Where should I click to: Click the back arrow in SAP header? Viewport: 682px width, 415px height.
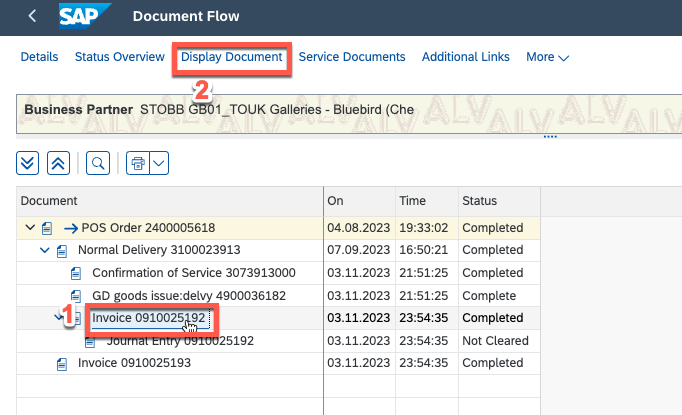click(32, 16)
